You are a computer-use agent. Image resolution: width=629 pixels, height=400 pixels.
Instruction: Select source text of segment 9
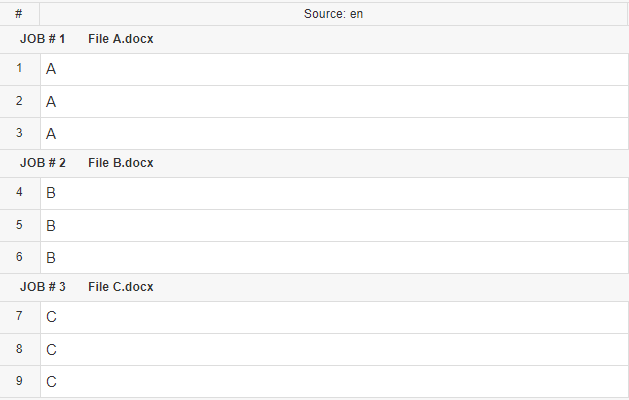pyautogui.click(x=51, y=382)
